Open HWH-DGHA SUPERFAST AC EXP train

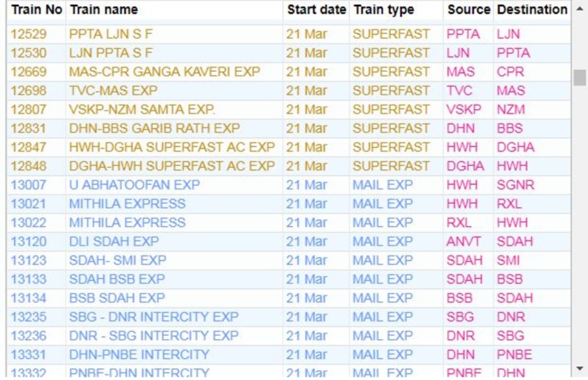172,147
